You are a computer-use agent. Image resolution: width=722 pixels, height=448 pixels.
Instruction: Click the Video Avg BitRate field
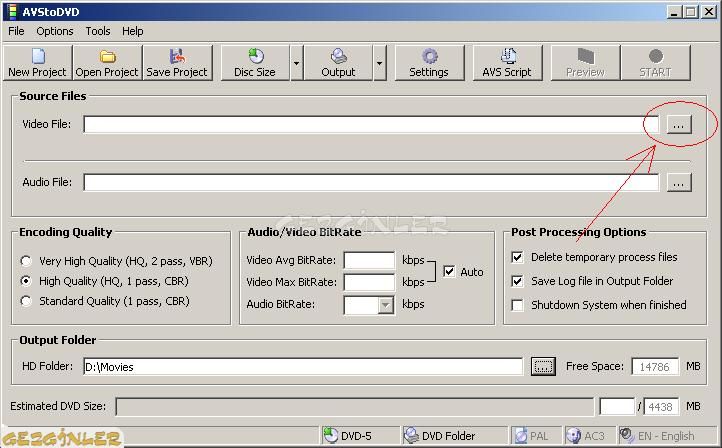(x=369, y=260)
